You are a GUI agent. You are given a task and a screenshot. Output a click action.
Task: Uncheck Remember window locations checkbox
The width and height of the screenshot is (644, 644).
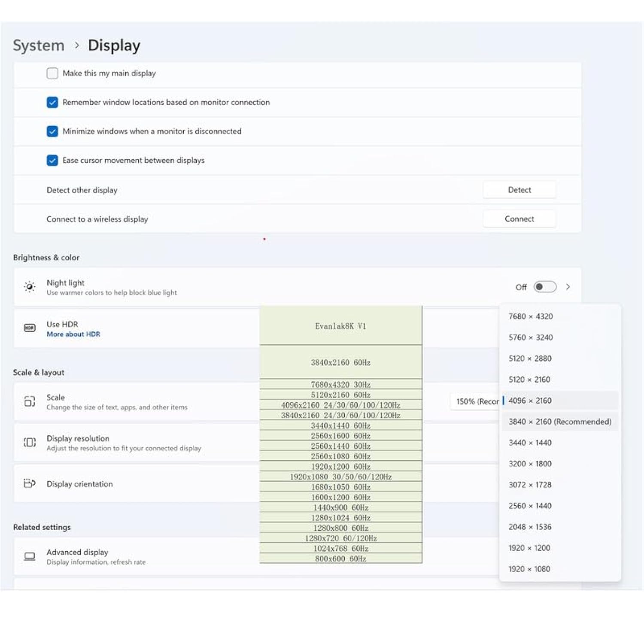pos(52,103)
